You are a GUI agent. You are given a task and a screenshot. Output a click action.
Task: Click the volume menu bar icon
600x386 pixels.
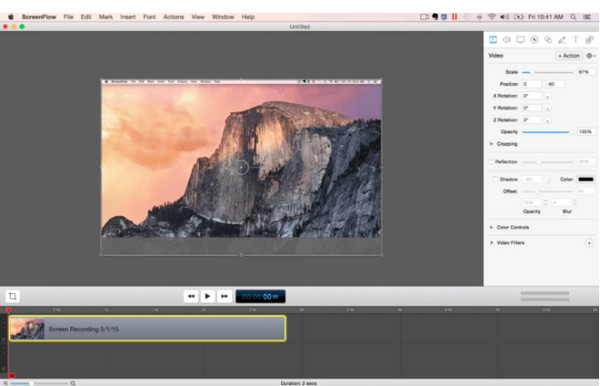[x=505, y=17]
